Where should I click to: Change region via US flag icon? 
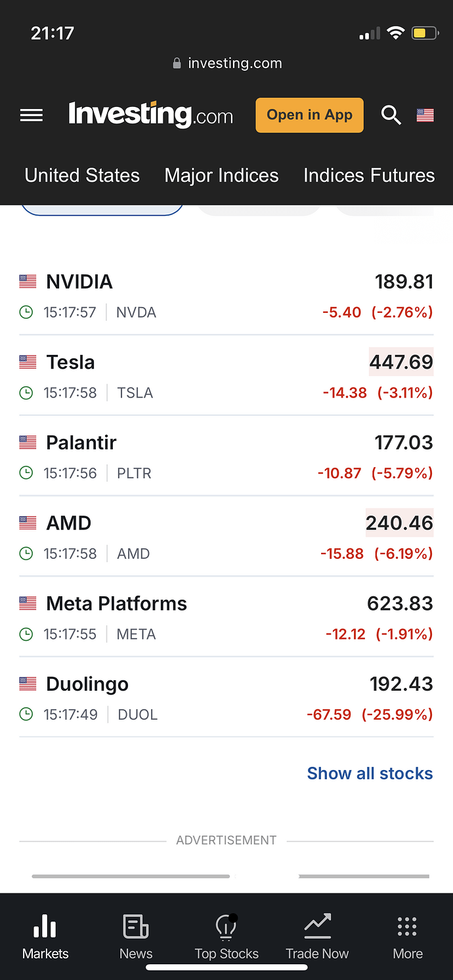point(425,115)
